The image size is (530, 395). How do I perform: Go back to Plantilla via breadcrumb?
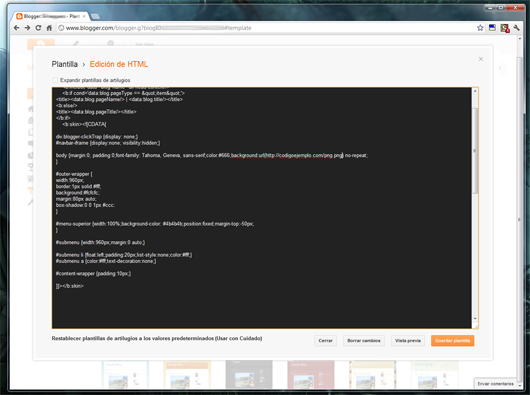point(65,64)
